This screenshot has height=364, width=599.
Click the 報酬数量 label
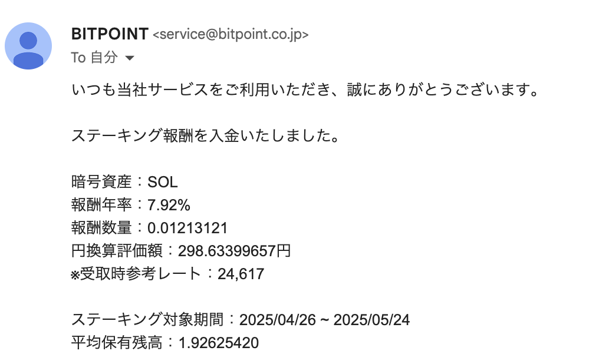(x=101, y=227)
